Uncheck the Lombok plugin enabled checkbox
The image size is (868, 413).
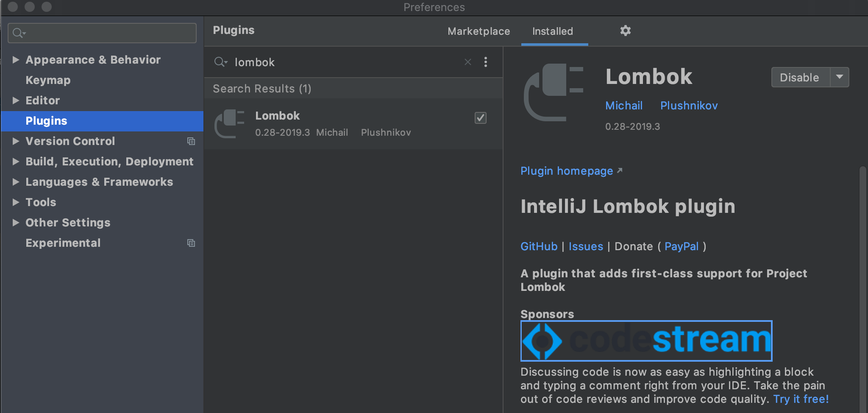pos(480,117)
